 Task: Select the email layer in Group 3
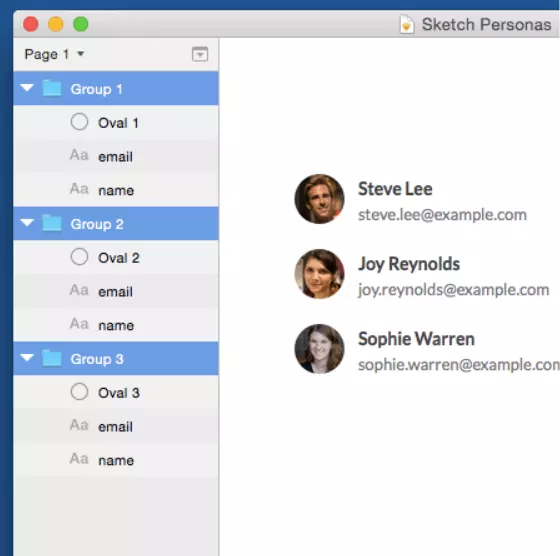(x=116, y=426)
